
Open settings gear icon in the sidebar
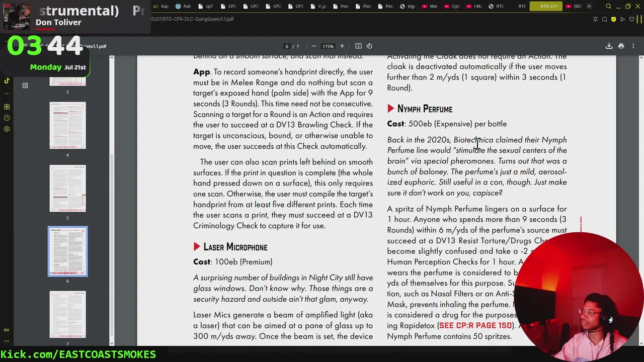click(7, 129)
